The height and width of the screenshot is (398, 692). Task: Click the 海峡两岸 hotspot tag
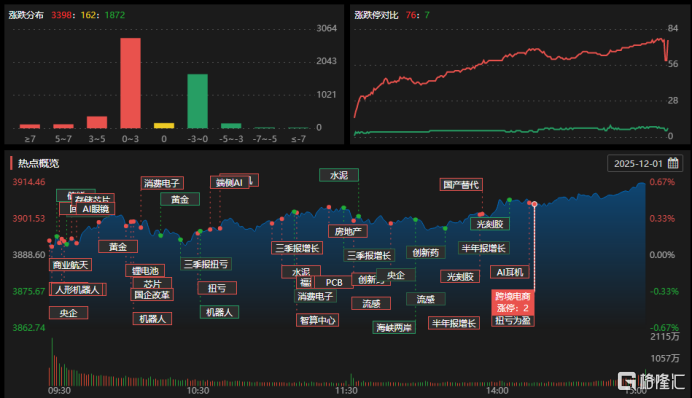point(394,327)
